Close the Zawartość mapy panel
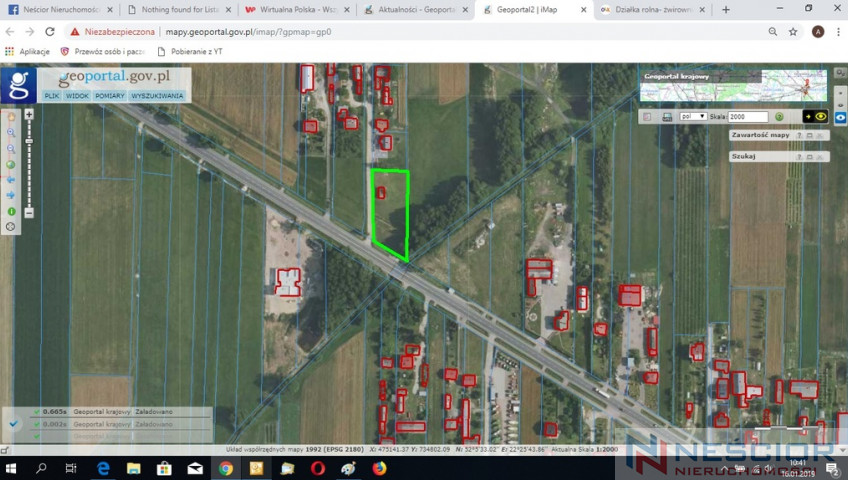Screen dimensions: 848x480 820,135
